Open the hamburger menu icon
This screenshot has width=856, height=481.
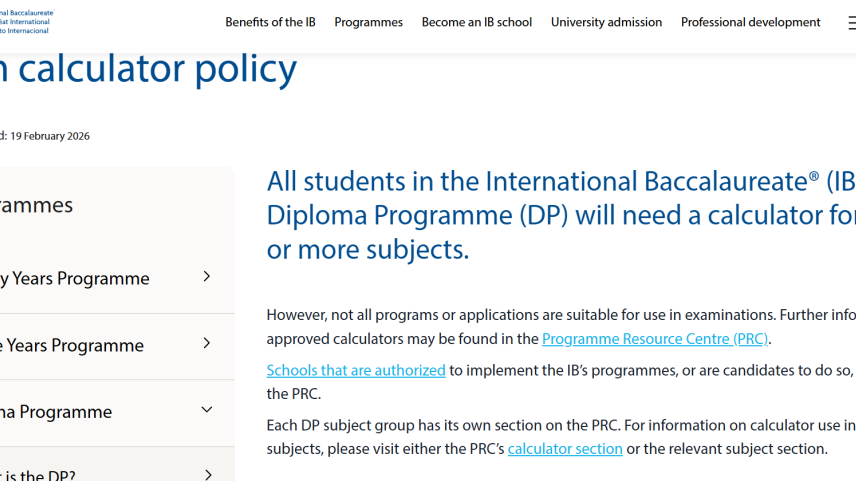tap(850, 22)
